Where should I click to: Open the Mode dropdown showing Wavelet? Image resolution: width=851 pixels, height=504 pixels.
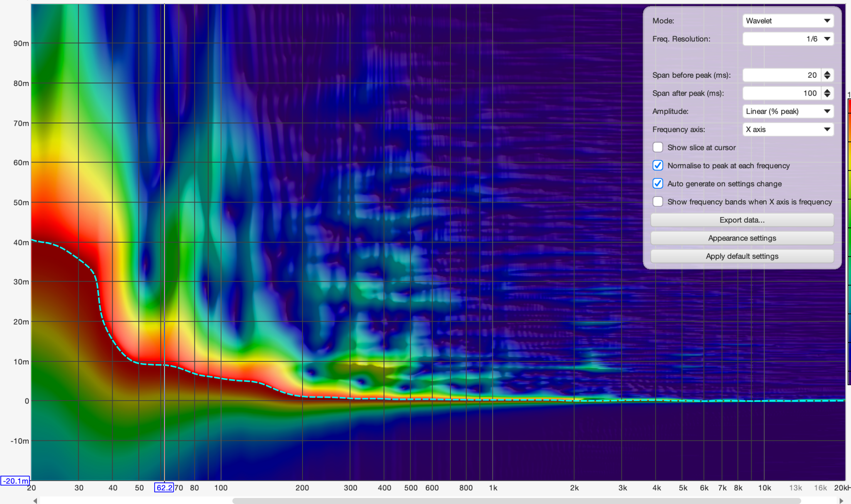(x=788, y=21)
